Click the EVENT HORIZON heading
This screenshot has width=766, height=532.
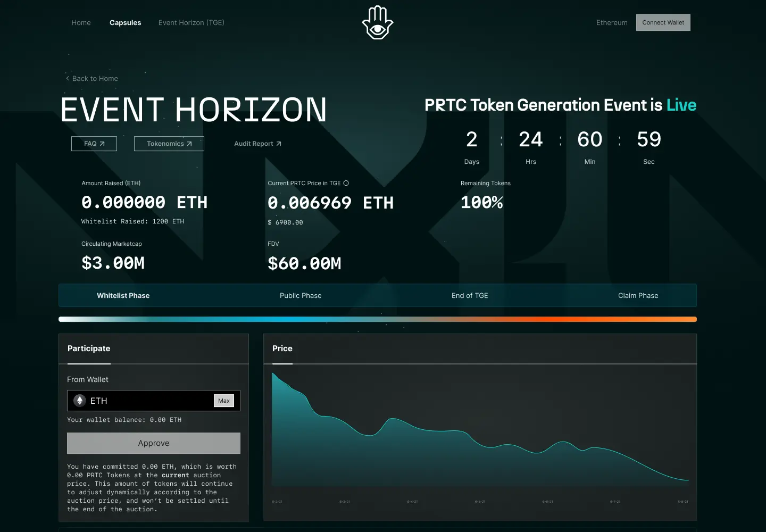(x=194, y=110)
